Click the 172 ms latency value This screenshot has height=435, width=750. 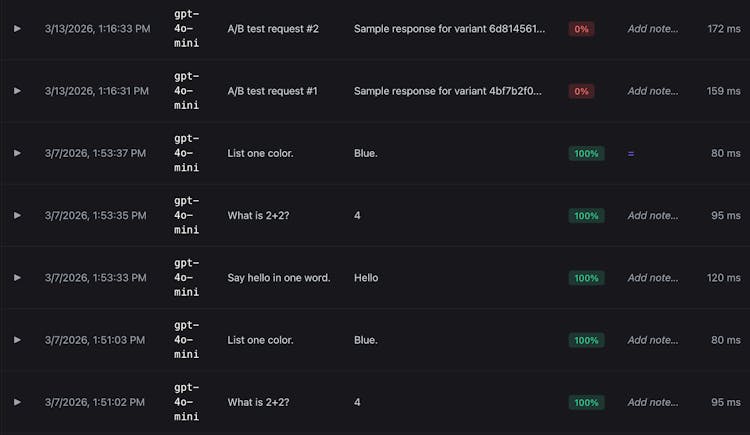(x=723, y=29)
